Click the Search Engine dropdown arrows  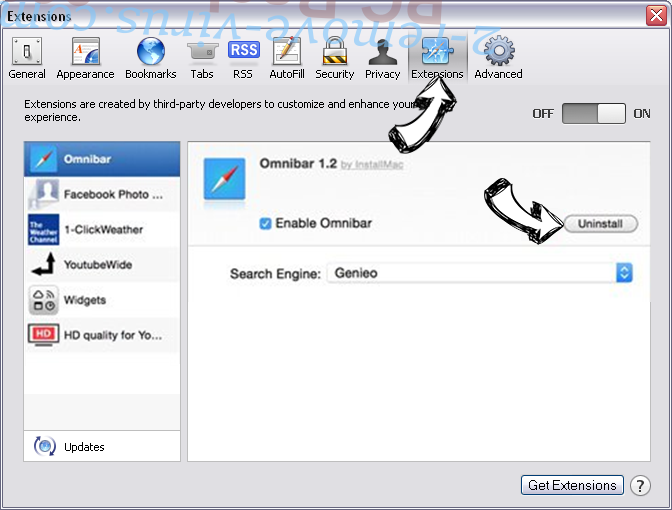pyautogui.click(x=624, y=273)
